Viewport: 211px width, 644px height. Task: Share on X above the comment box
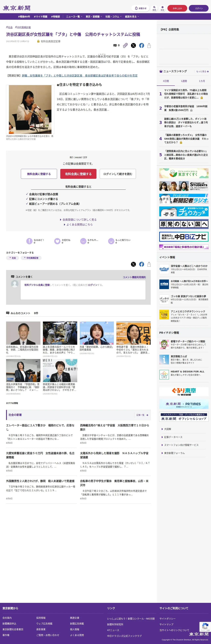point(134,264)
